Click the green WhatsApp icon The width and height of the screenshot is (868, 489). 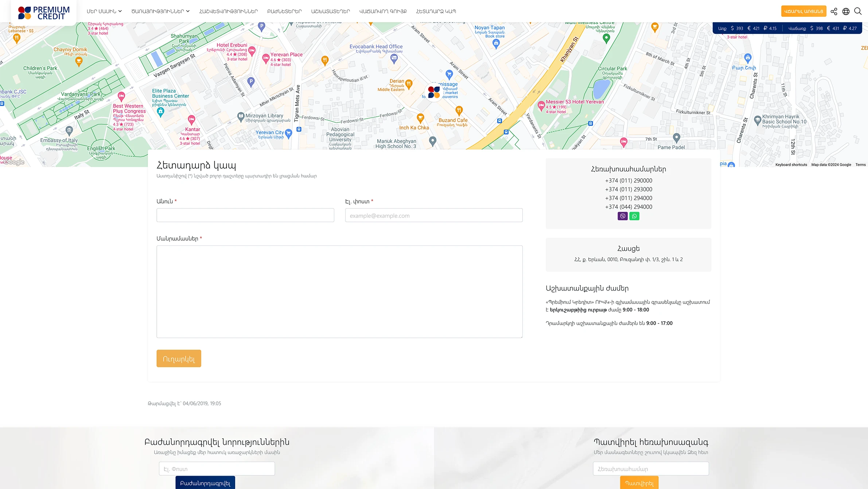coord(634,216)
